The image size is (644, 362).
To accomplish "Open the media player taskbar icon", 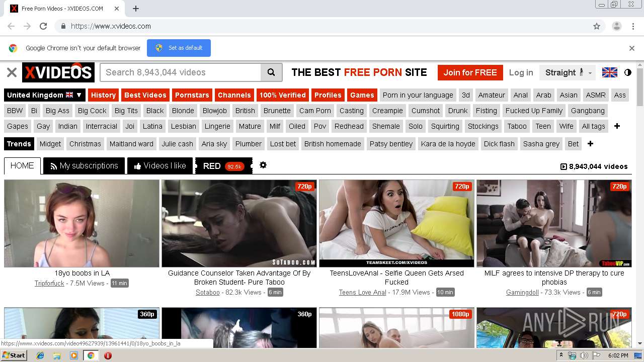I will point(74,355).
